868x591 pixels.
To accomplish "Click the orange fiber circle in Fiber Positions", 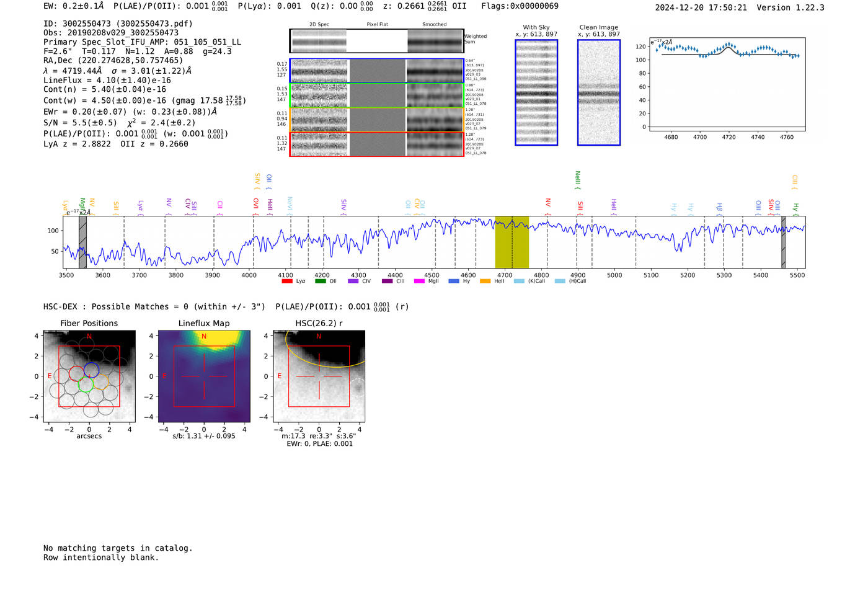I will click(101, 381).
